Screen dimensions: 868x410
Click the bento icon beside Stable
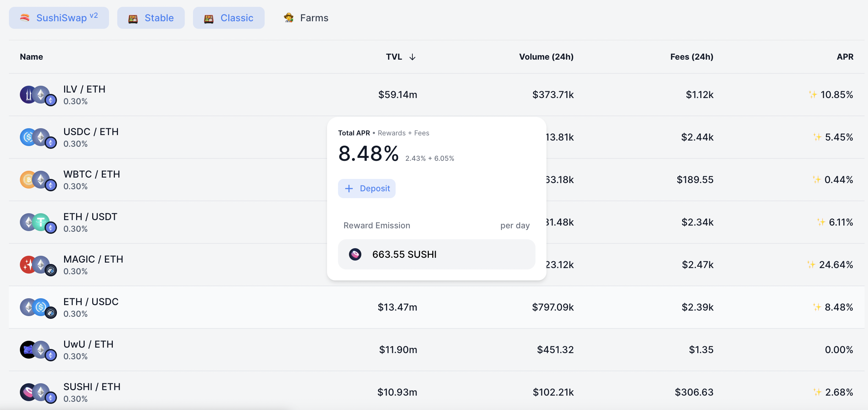tap(133, 19)
